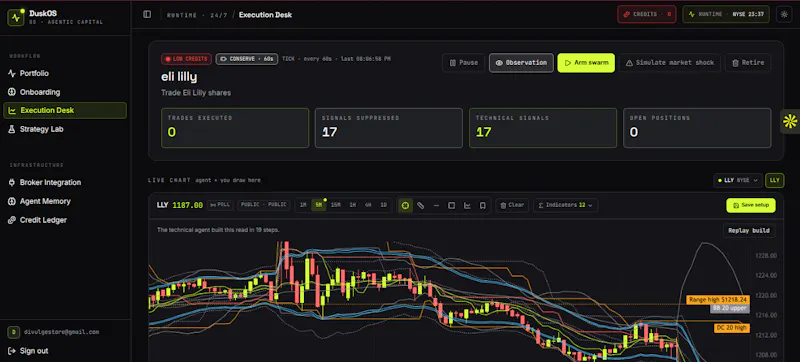Click the Range high $1218.24 chart label
Viewport: 800px width, 362px height.
[718, 300]
